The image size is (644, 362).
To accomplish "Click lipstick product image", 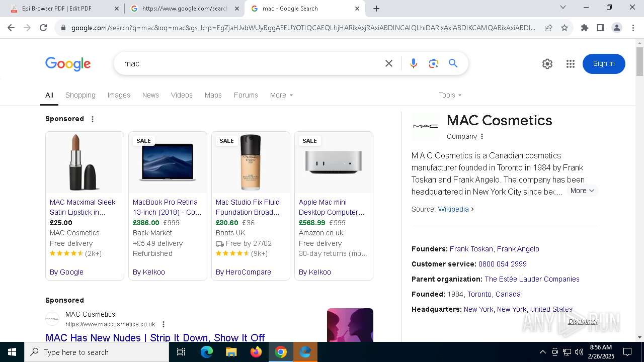I will coord(85,162).
